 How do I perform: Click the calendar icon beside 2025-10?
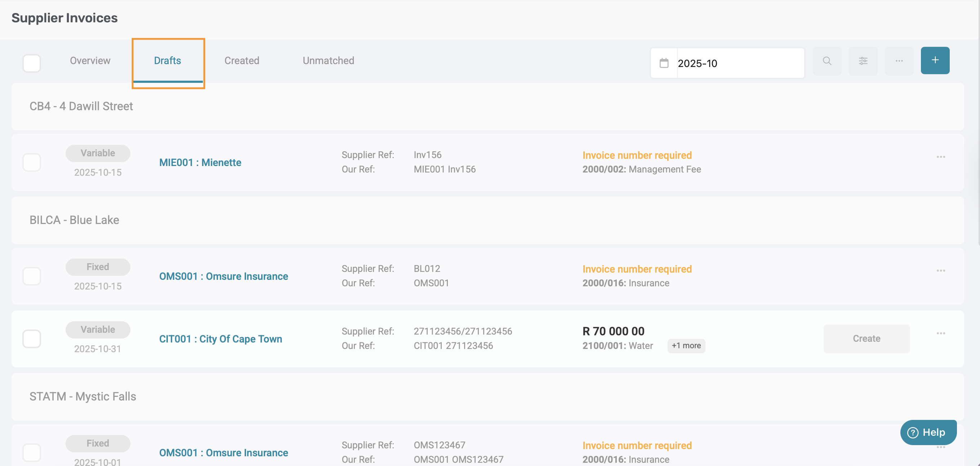(664, 63)
